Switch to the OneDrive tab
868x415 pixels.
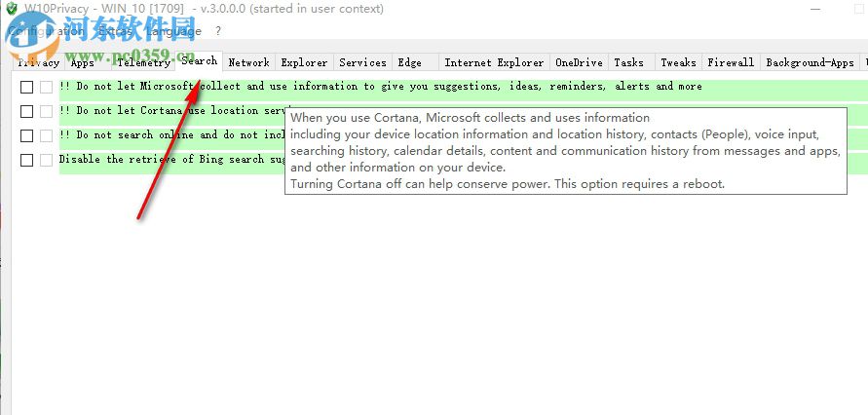click(579, 62)
